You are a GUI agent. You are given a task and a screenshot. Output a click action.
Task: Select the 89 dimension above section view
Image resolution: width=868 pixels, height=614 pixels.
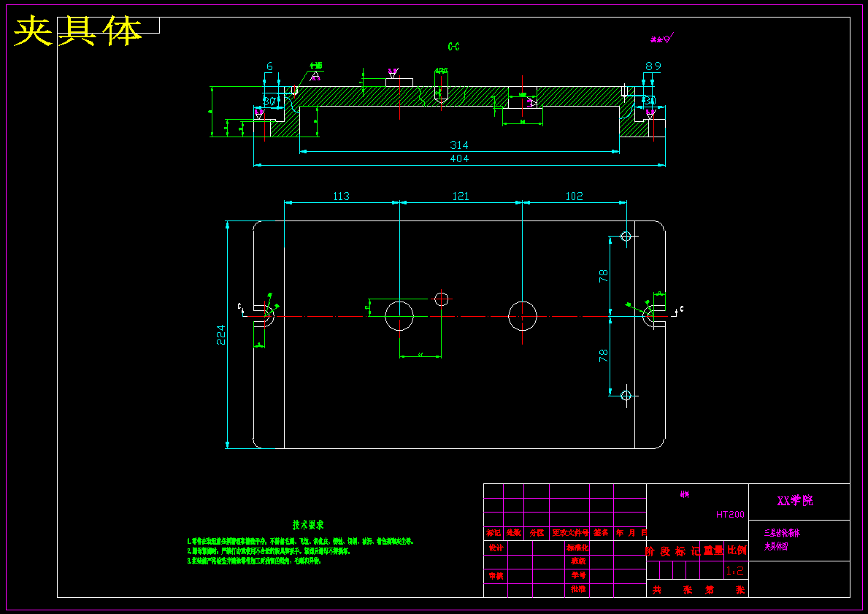[653, 66]
